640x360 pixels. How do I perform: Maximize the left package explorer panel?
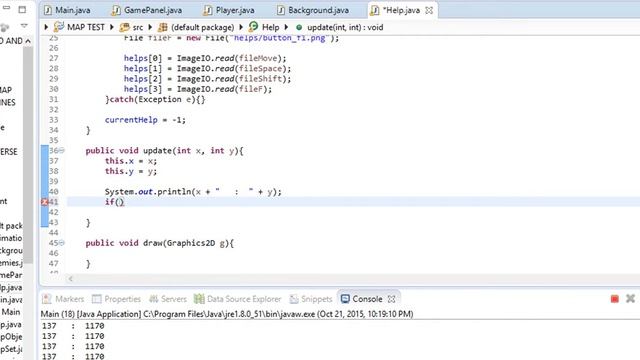tap(22, 9)
